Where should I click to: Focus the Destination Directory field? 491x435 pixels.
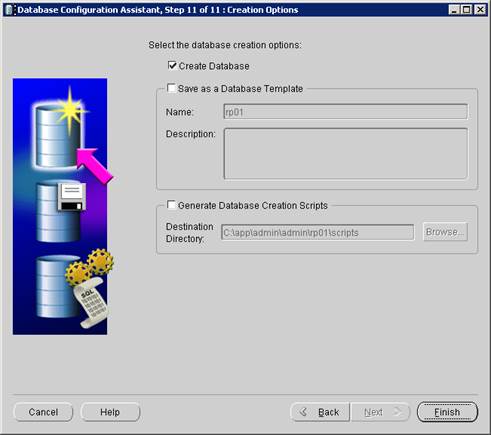(317, 232)
